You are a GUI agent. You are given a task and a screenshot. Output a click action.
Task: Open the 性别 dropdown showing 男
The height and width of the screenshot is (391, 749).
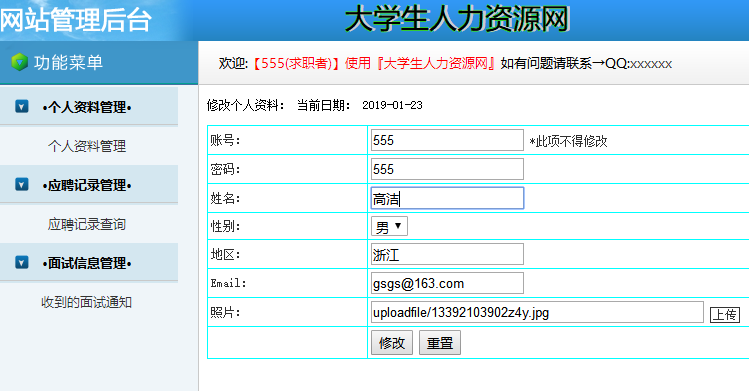[x=389, y=226]
